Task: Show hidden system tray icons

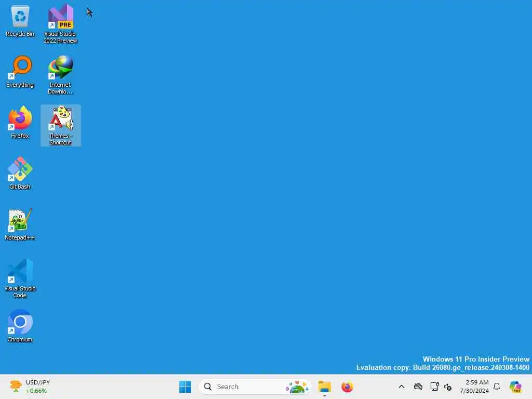Action: [402, 387]
